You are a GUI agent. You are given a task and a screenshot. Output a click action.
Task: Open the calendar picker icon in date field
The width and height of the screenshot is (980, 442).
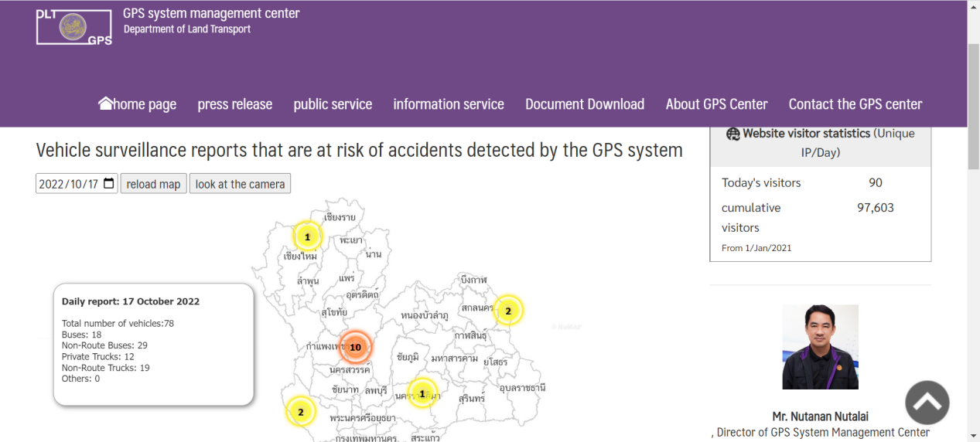pyautogui.click(x=108, y=184)
